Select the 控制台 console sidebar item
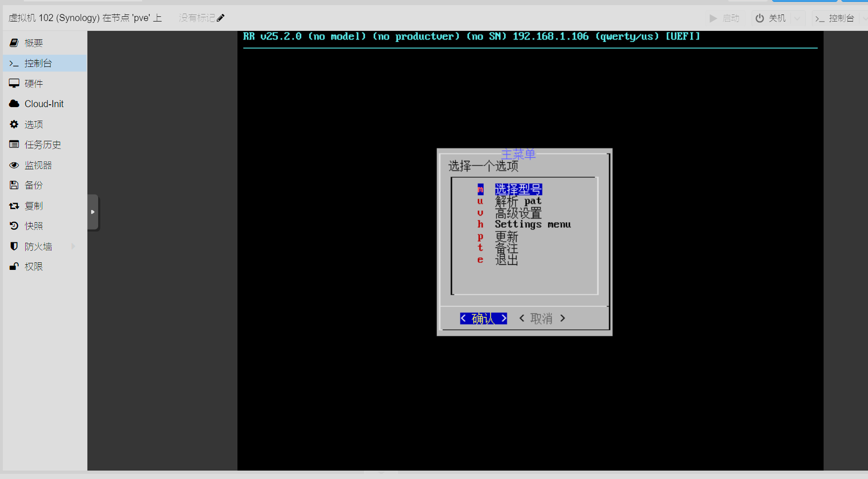868x479 pixels. pyautogui.click(x=45, y=63)
